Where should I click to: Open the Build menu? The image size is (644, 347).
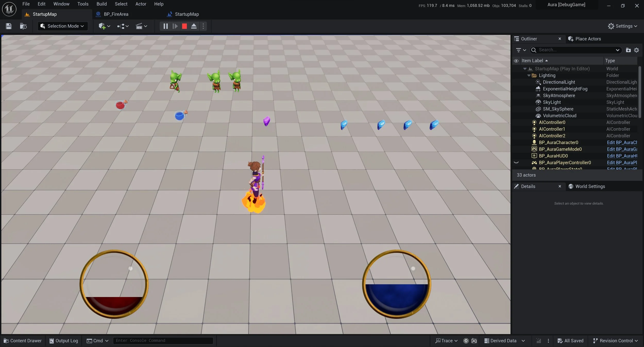pos(101,4)
